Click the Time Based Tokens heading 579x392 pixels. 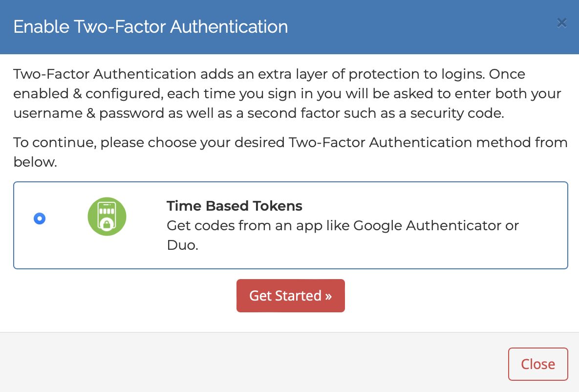pyautogui.click(x=235, y=206)
